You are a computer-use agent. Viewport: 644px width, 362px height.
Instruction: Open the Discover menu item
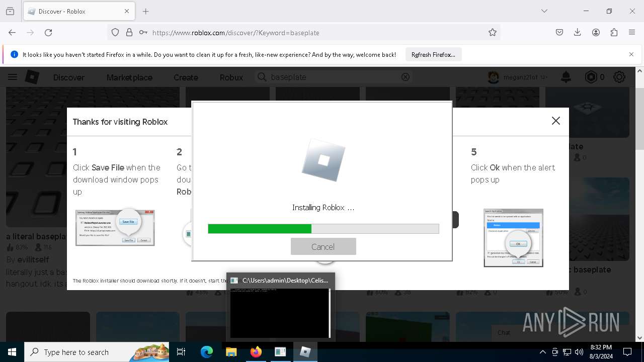[x=69, y=77]
